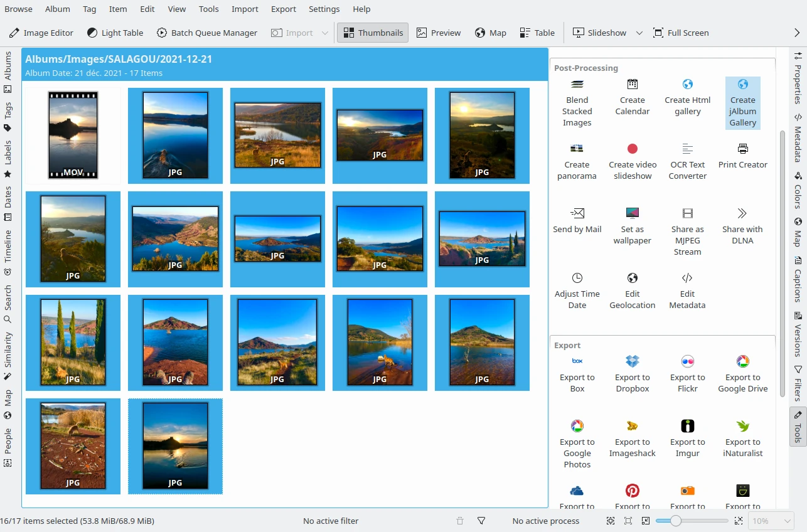Expand the toolbar overflow chevron
The image size is (807, 532).
point(797,33)
